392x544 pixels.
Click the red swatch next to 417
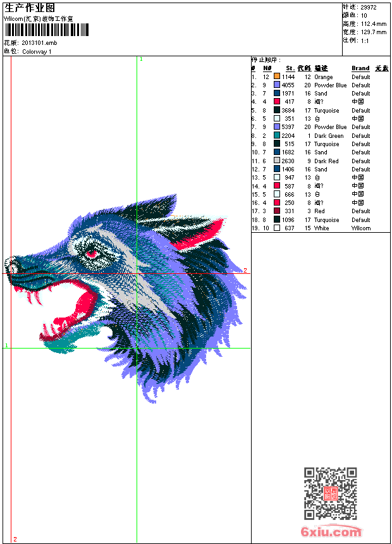(277, 101)
